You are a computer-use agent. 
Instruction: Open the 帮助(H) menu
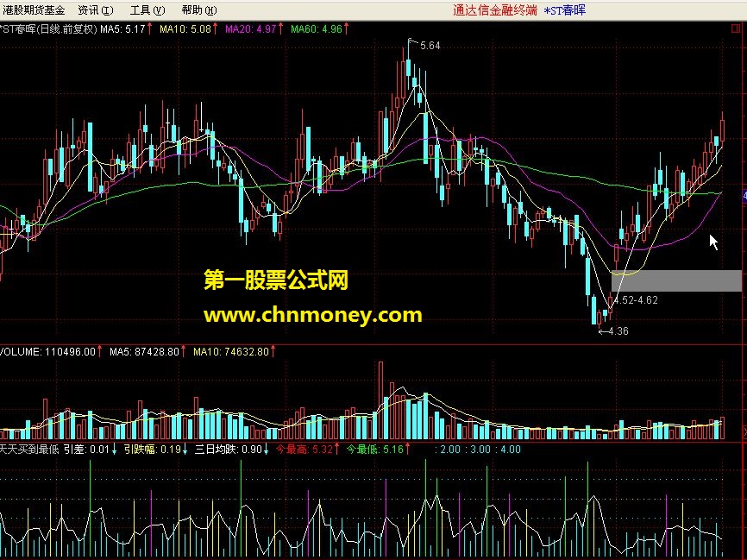click(199, 10)
